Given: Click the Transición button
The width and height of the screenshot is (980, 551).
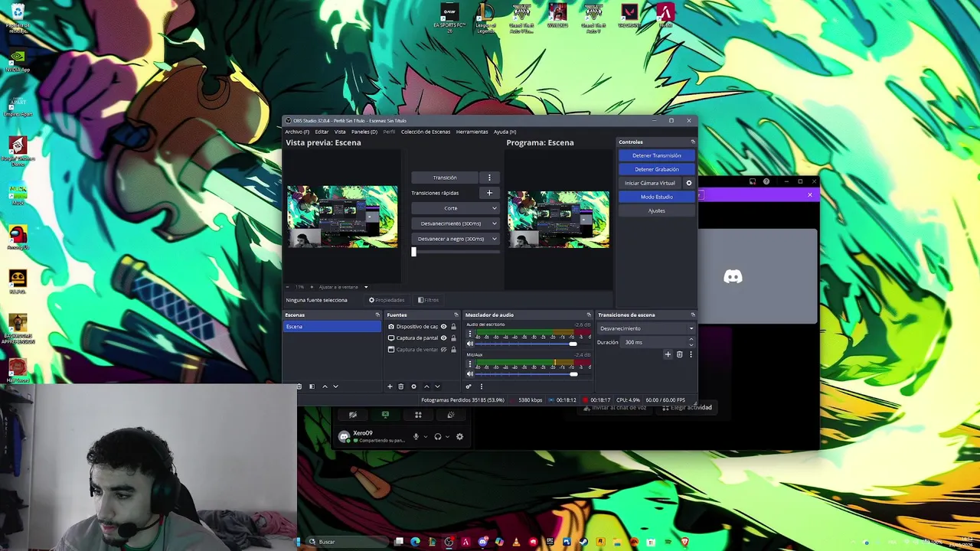Looking at the screenshot, I should [x=445, y=178].
